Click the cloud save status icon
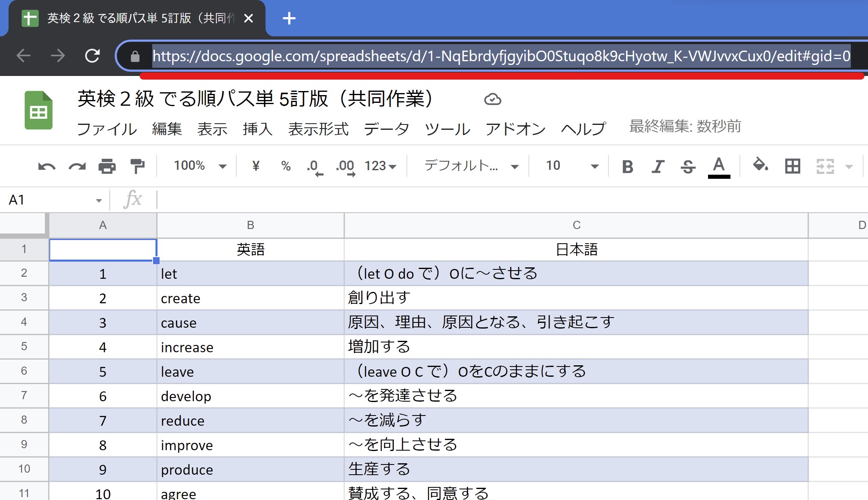Screen dimensions: 868x500 click(x=493, y=99)
